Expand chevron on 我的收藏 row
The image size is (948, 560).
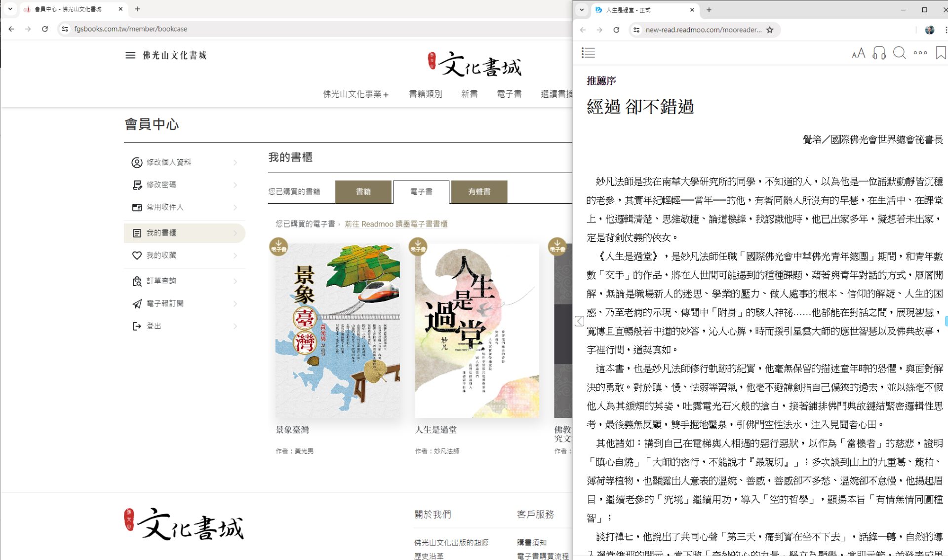235,256
